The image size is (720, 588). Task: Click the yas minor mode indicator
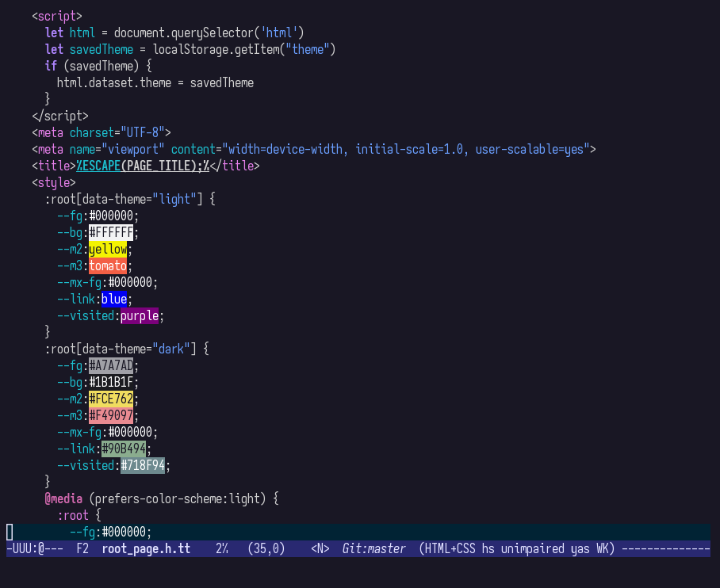coord(580,549)
